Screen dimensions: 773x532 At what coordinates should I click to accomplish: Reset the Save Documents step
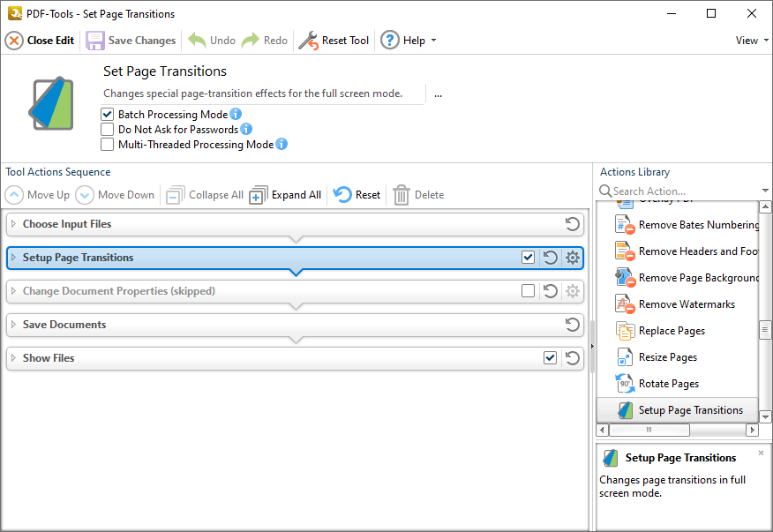point(572,325)
